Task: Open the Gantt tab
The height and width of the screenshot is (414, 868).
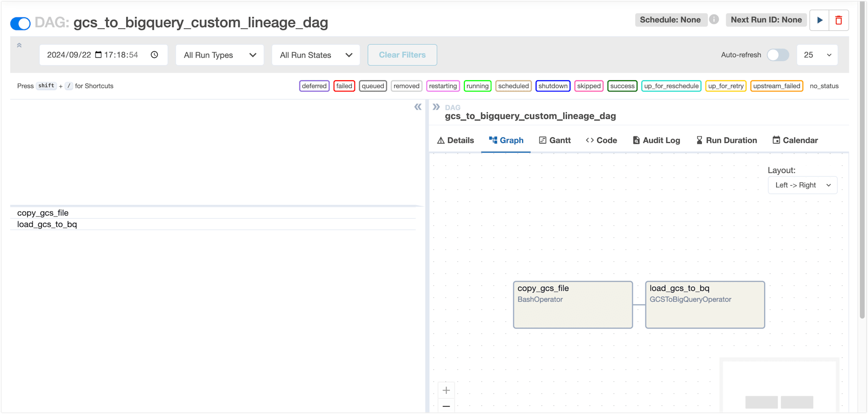Action: click(555, 140)
